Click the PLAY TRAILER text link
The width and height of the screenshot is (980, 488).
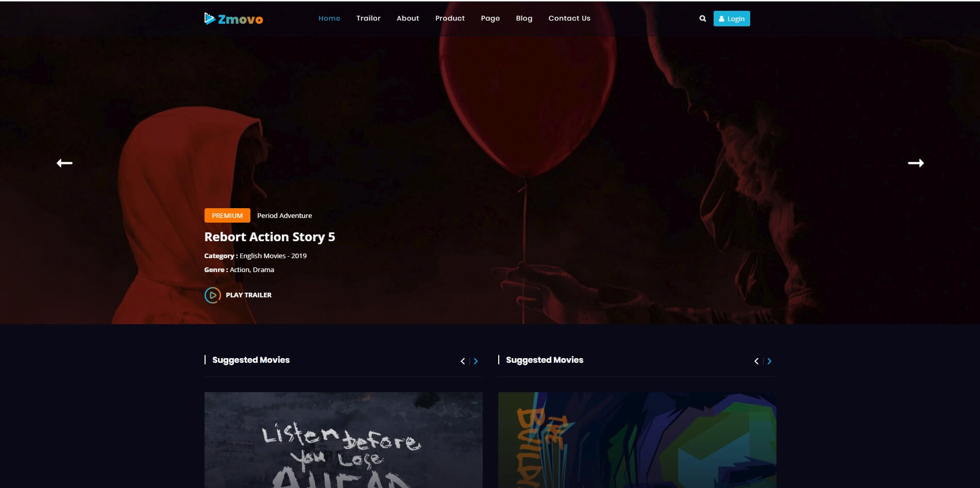[248, 295]
